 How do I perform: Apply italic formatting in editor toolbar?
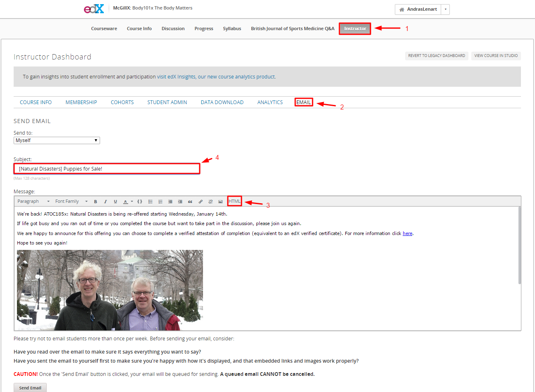tap(105, 202)
